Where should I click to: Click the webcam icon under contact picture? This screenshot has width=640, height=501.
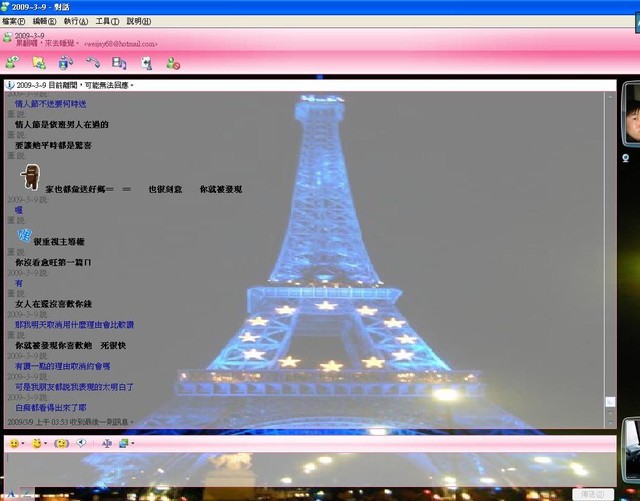626,158
